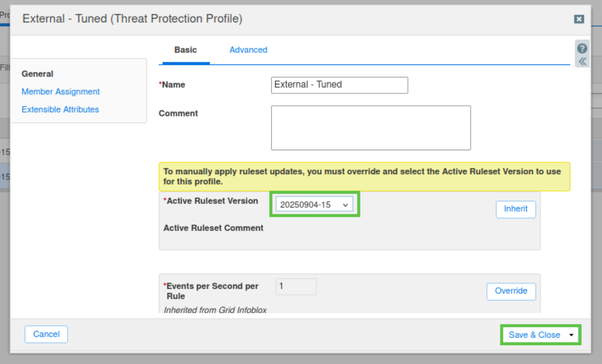Close the Threat Protection Profile dialog

pyautogui.click(x=579, y=19)
